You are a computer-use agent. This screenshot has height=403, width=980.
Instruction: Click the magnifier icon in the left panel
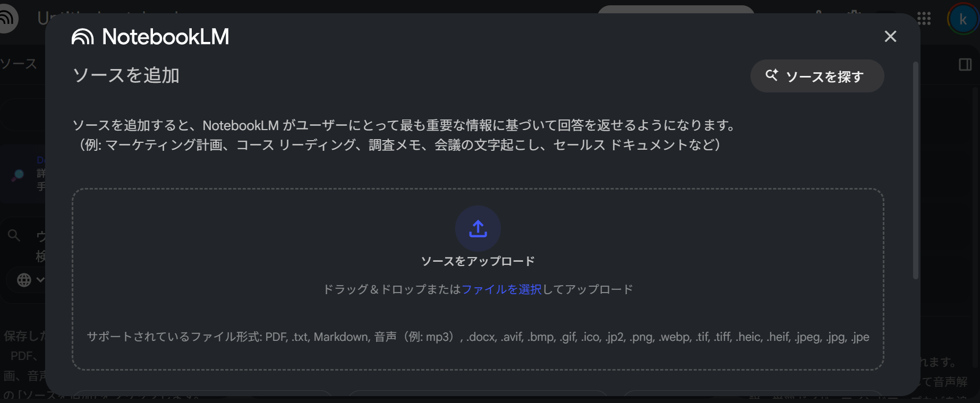14,235
